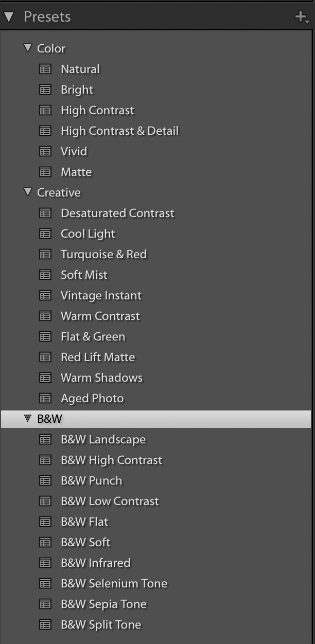Screen dimensions: 315x644
Task: Click the preset icon beside Natural
Action: tap(45, 69)
